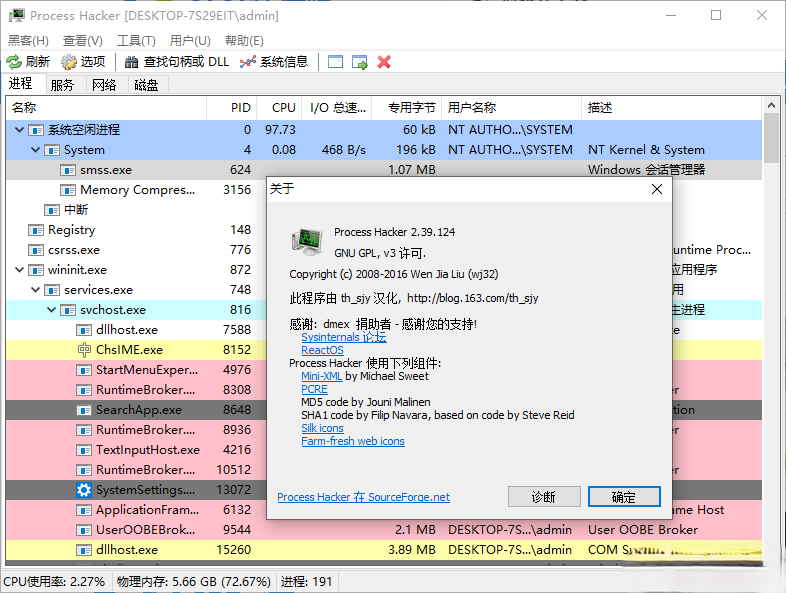Click 物理内存 5.66 GB status entry
Viewport: 786px width, 593px height.
[x=193, y=581]
